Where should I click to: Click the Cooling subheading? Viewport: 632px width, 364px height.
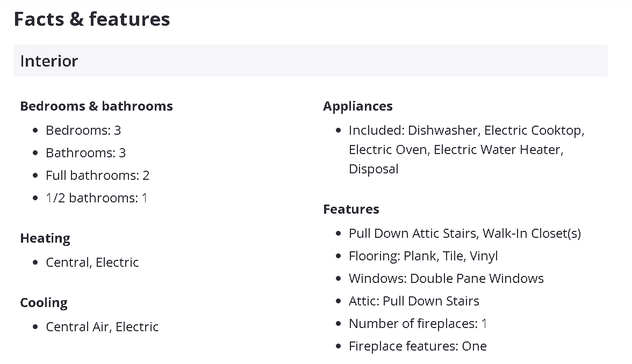[x=44, y=302]
